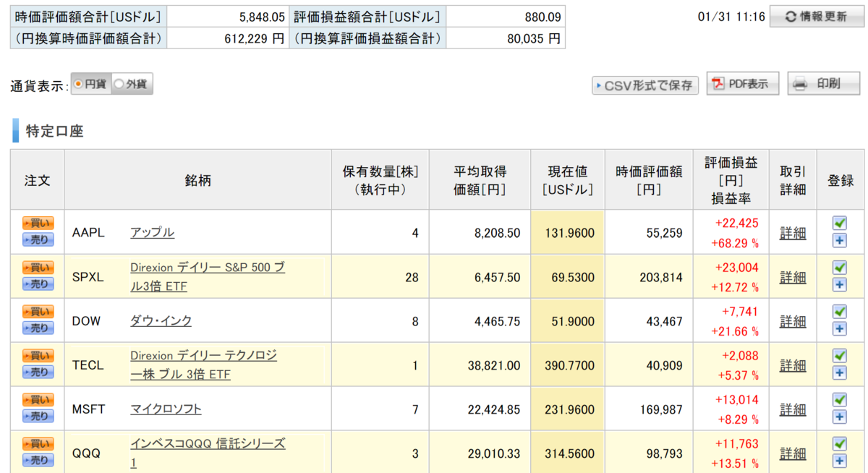This screenshot has width=868, height=473.
Task: Open 詳細 transaction details for MSFT
Action: click(793, 409)
